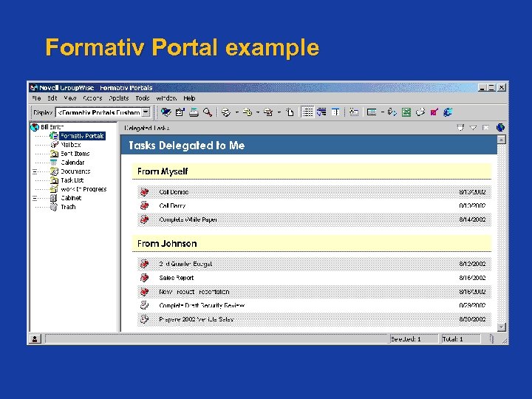Open the Help menu
The height and width of the screenshot is (399, 532).
(x=189, y=98)
